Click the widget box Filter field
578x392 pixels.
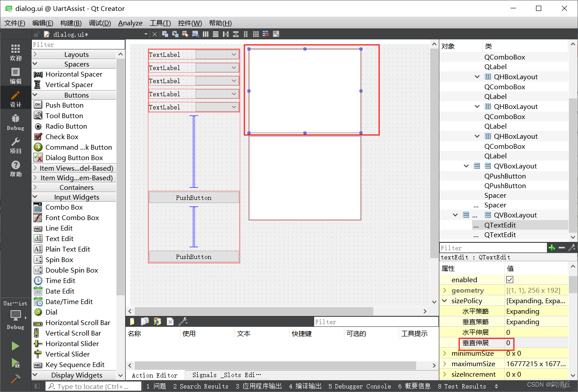click(x=78, y=45)
